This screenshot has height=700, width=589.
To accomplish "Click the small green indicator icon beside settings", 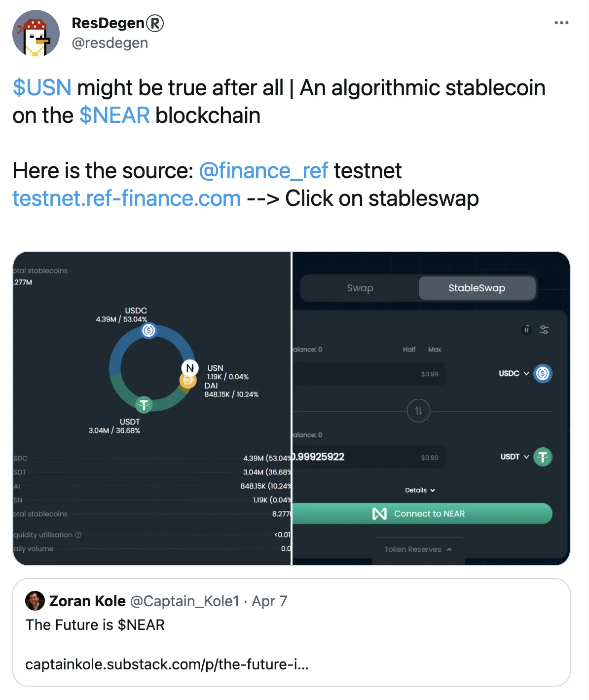I will [526, 330].
